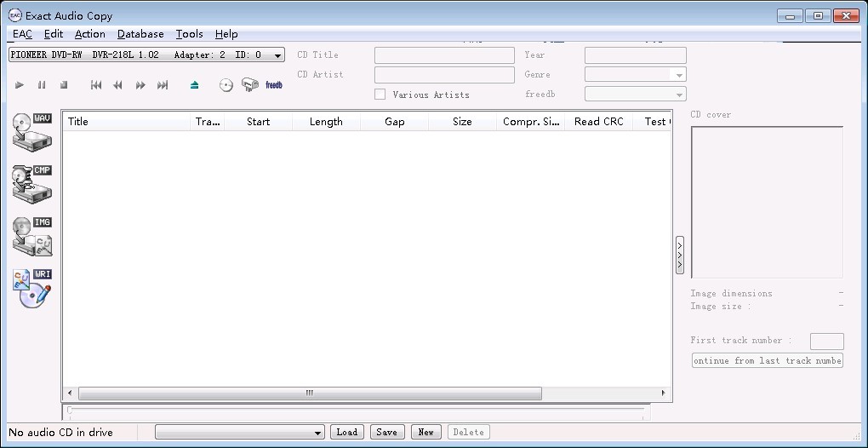Open the Action menu
Viewport: 868px width, 448px height.
click(x=90, y=34)
